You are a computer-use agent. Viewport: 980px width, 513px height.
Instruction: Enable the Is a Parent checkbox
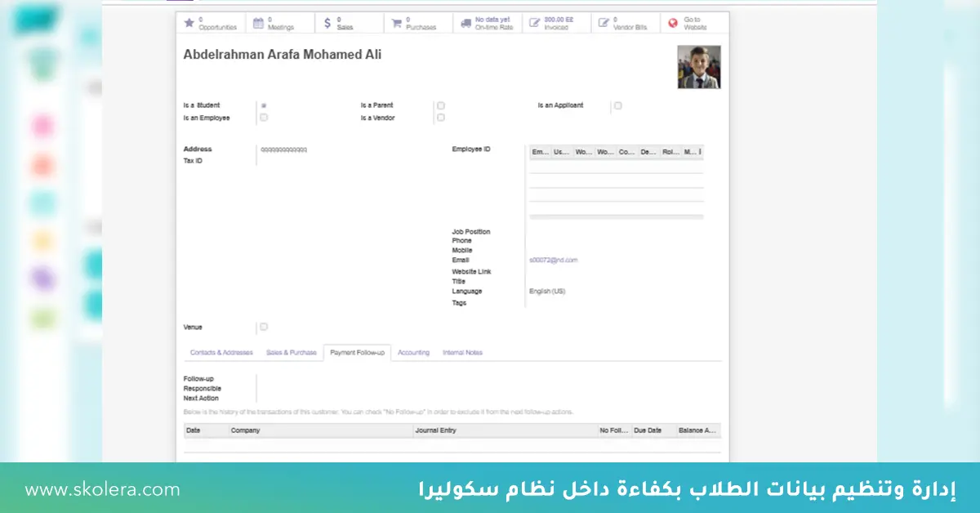[x=440, y=105]
